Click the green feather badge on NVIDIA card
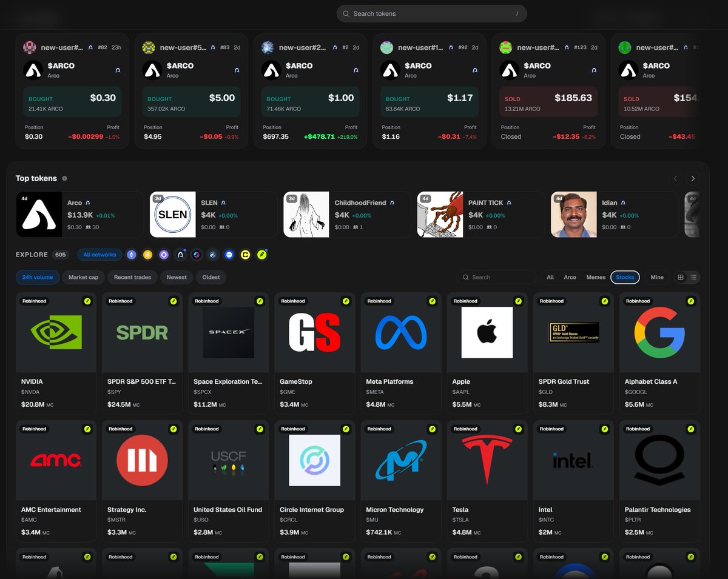The width and height of the screenshot is (728, 579). 87,301
